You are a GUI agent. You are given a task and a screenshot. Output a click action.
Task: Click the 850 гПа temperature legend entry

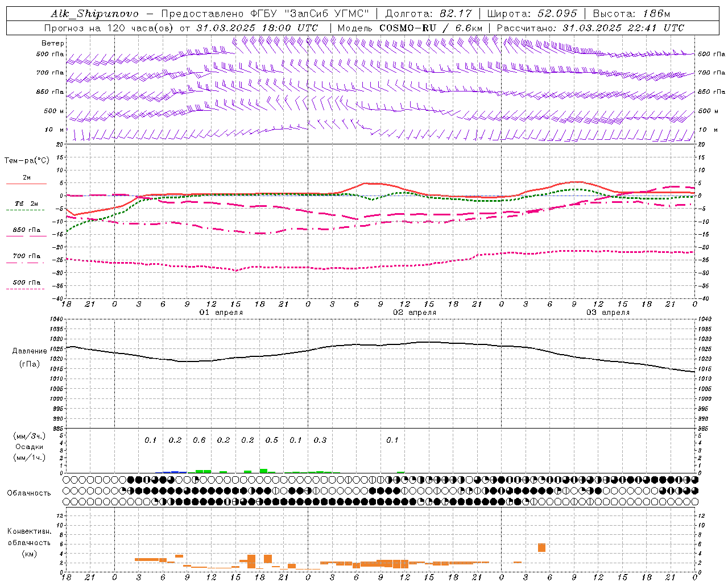tap(27, 230)
